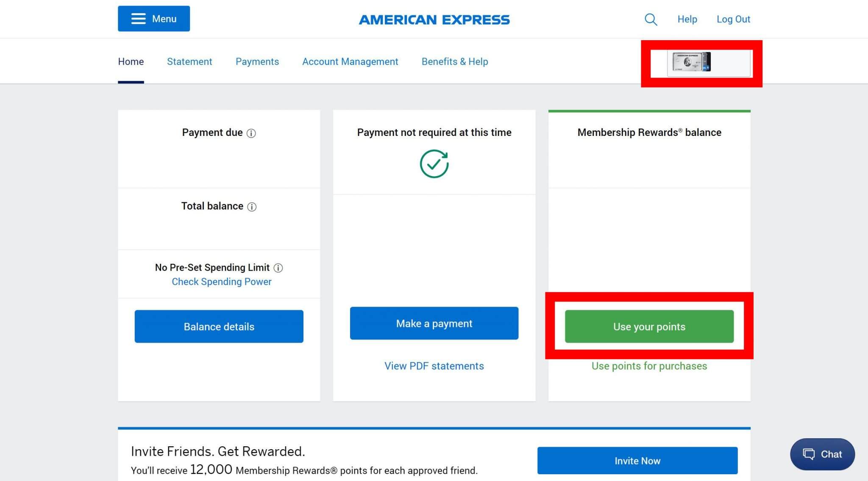
Task: Click the Total balance info icon
Action: point(252,207)
